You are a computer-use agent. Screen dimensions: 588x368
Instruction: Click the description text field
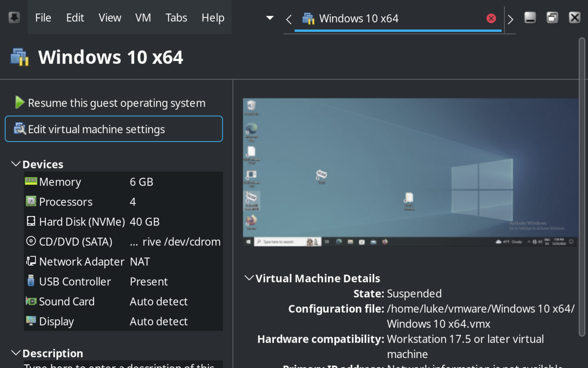pos(123,364)
